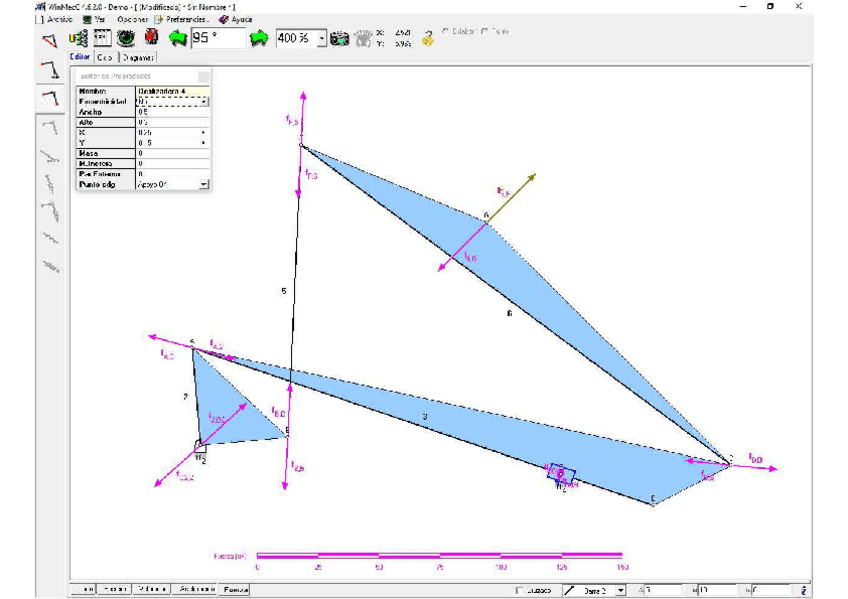Enable the first radio button after the padlock

coord(445,32)
